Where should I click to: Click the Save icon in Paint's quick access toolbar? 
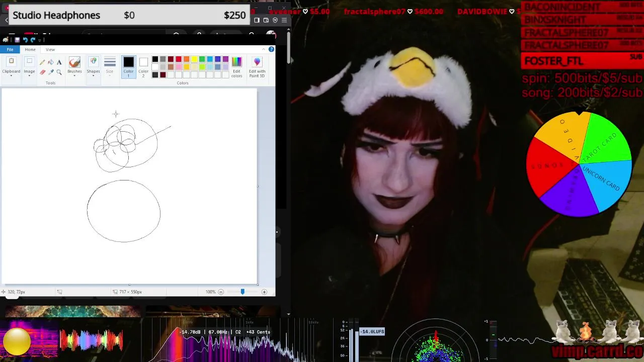pyautogui.click(x=17, y=40)
